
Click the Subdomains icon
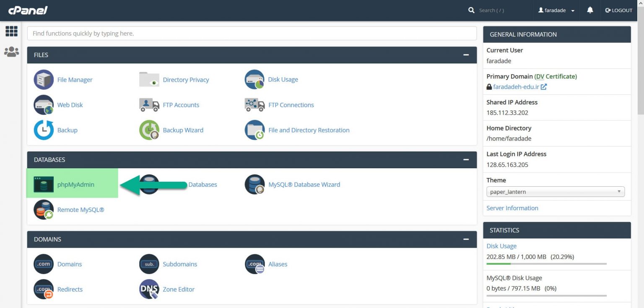(149, 264)
